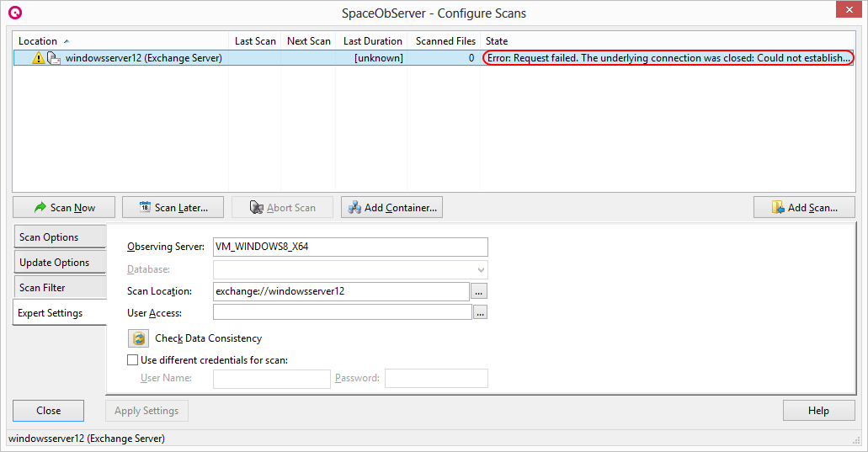
Task: Open User Access browse ellipsis button
Action: click(481, 312)
